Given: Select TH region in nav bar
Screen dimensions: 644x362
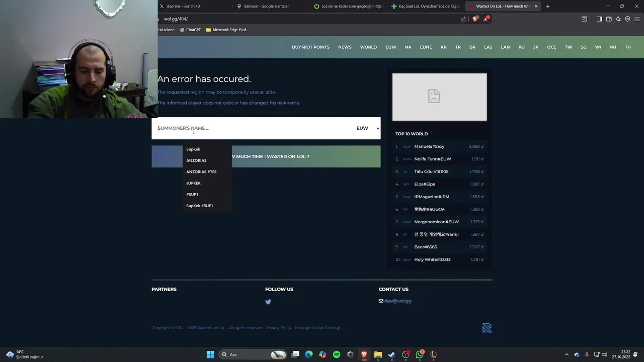Looking at the screenshot, I should (x=627, y=47).
